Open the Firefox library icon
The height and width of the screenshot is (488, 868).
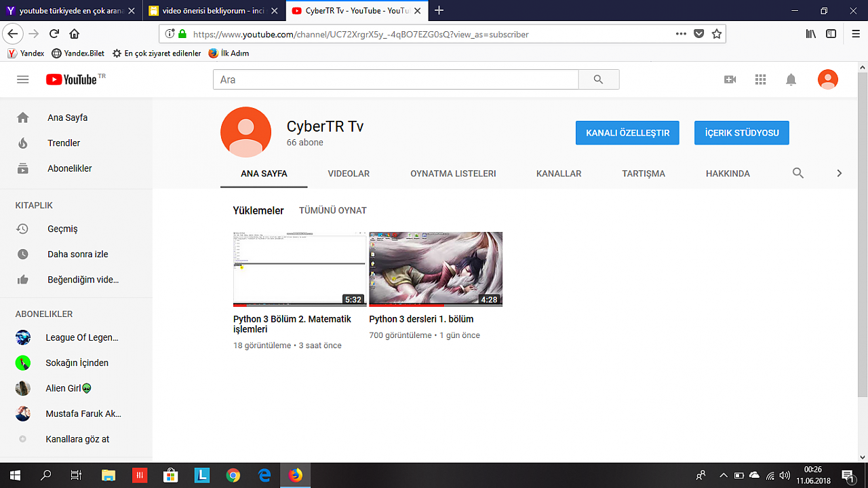tap(810, 34)
